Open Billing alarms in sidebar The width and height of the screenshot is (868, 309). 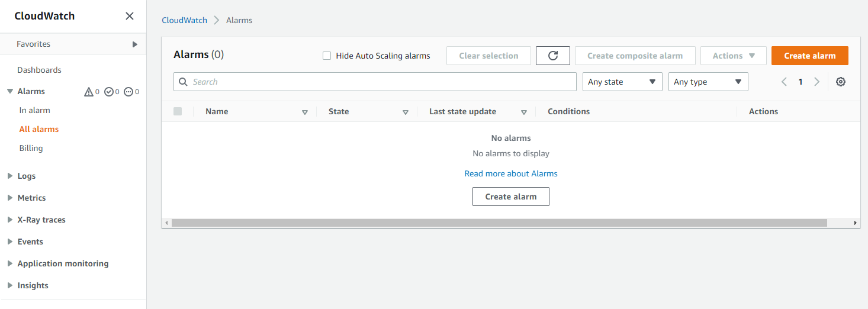pos(31,148)
